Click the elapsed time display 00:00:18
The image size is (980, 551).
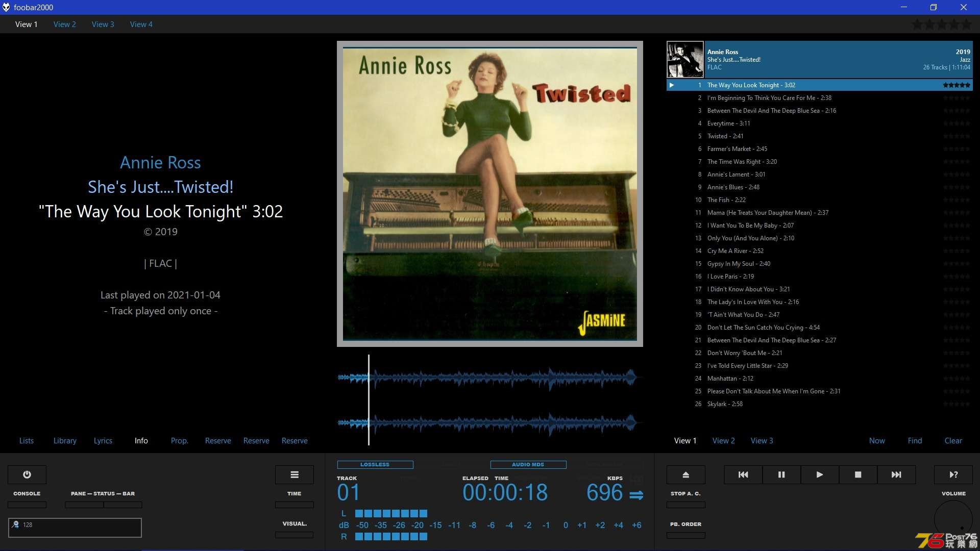pos(505,492)
